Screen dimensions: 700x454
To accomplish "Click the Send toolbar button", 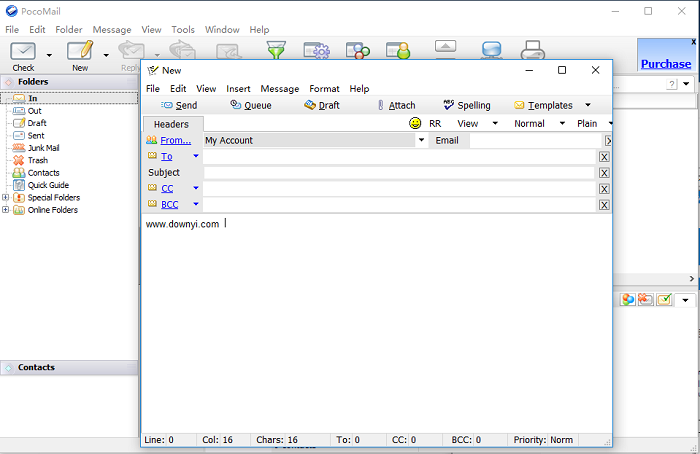I will pyautogui.click(x=179, y=105).
